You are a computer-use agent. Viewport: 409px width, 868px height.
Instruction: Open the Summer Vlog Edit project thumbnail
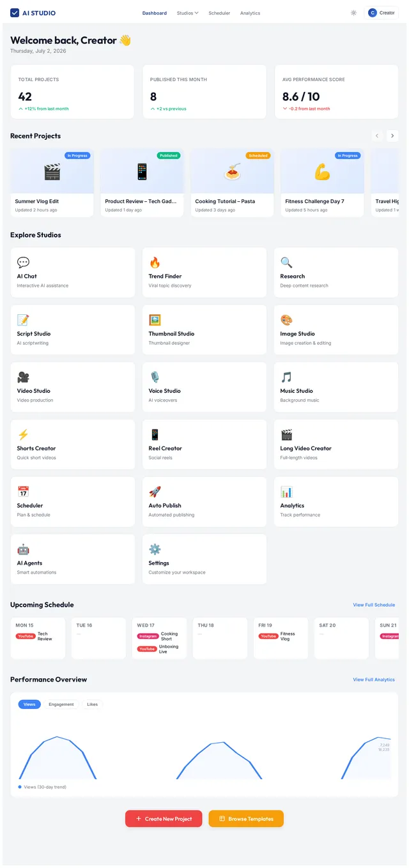(52, 171)
